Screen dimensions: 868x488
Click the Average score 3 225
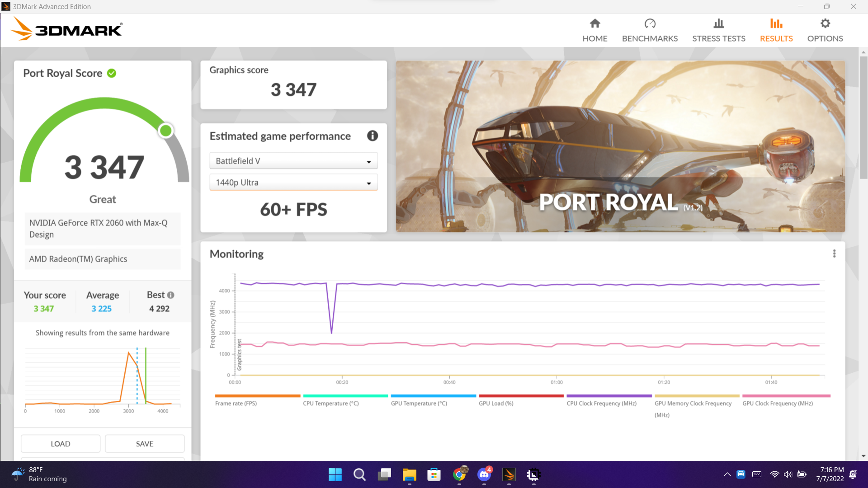(x=101, y=309)
